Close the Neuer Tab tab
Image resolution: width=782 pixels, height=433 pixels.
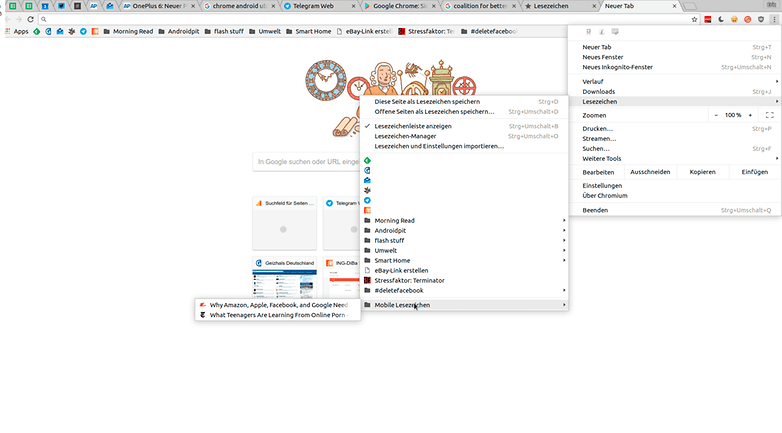pyautogui.click(x=674, y=6)
